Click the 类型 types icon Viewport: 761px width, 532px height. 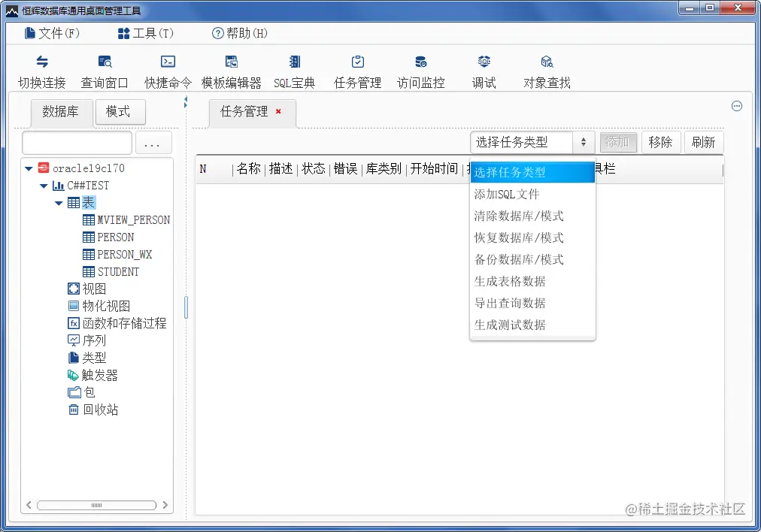[x=73, y=358]
